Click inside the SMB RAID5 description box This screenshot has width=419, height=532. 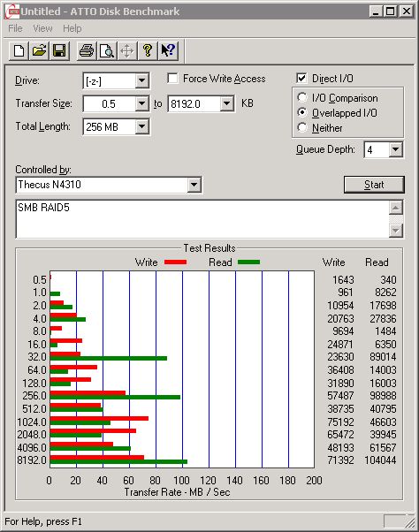[202, 219]
